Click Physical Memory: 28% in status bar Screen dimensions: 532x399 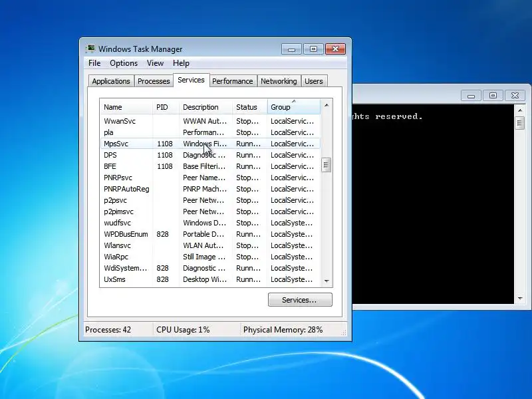click(283, 330)
